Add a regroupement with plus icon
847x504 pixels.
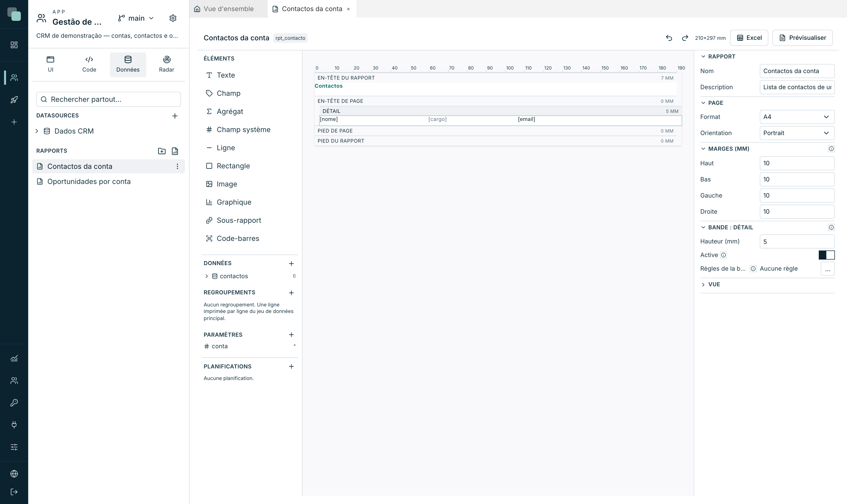[291, 293]
